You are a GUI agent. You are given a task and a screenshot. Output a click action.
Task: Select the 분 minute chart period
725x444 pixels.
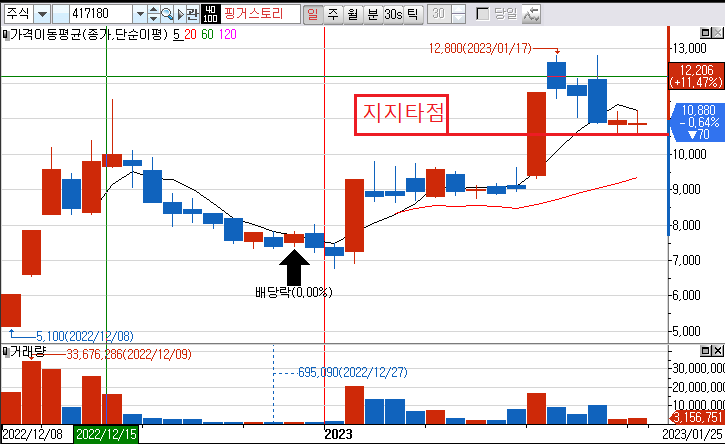373,14
